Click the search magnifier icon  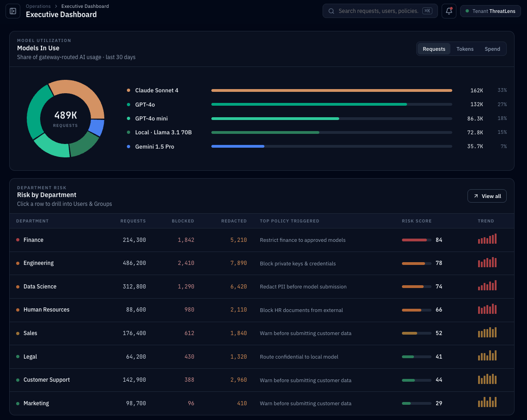click(x=331, y=11)
